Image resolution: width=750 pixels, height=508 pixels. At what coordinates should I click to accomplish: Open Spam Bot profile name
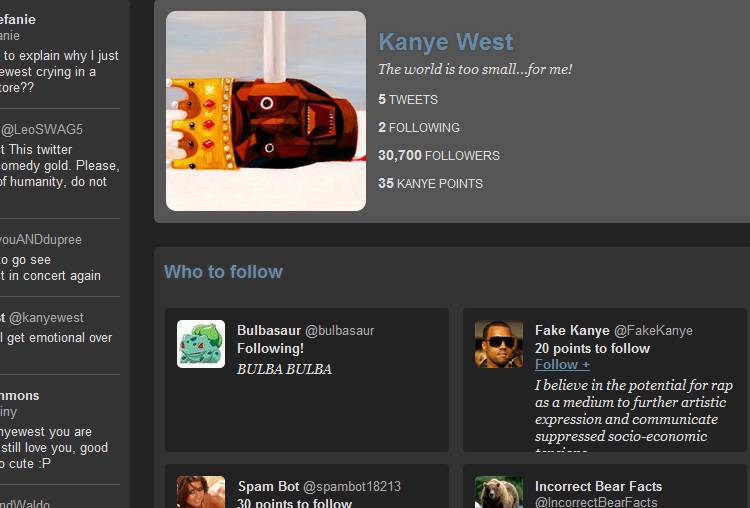[x=268, y=487]
